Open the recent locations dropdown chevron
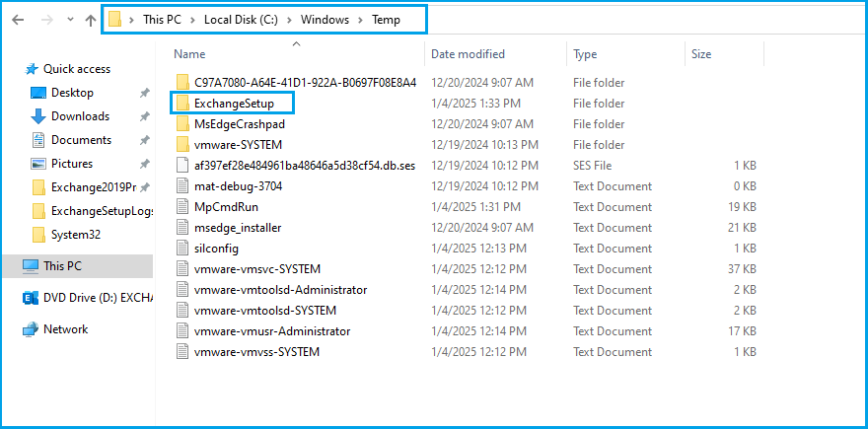868x429 pixels. point(69,20)
